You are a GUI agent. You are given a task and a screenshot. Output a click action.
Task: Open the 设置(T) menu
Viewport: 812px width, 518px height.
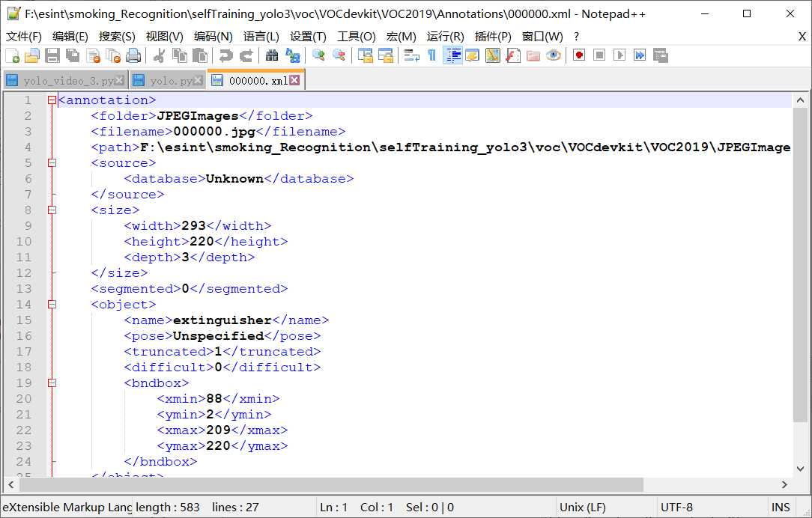point(308,36)
